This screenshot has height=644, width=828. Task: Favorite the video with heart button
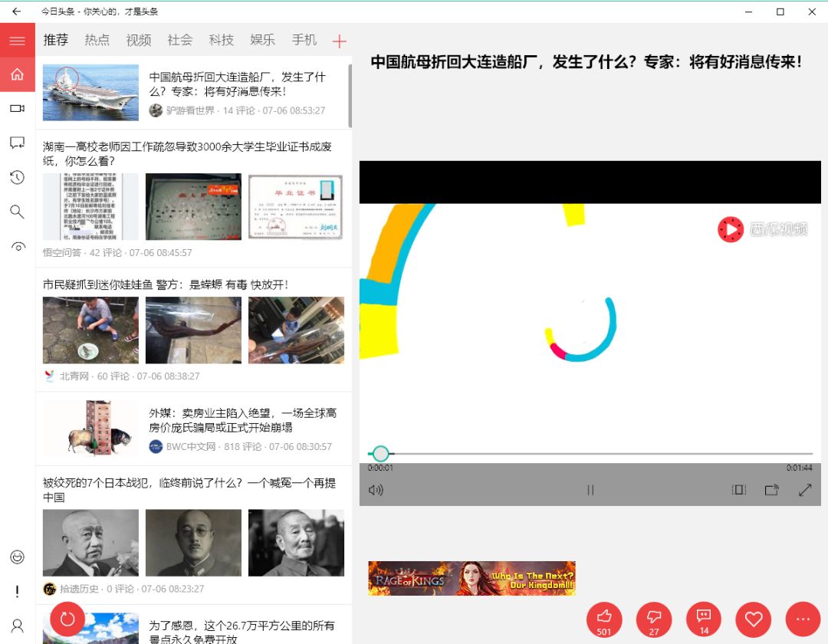click(x=754, y=619)
